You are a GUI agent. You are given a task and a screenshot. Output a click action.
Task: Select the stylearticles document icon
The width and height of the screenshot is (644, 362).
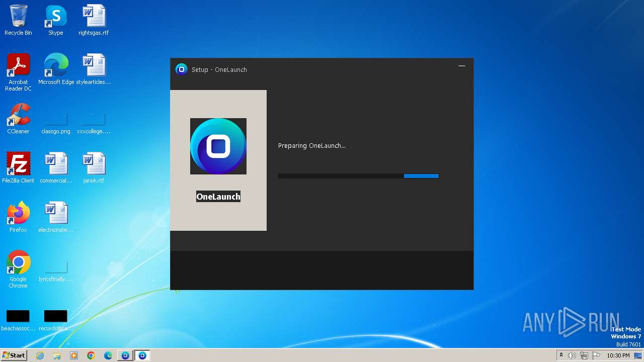(94, 69)
